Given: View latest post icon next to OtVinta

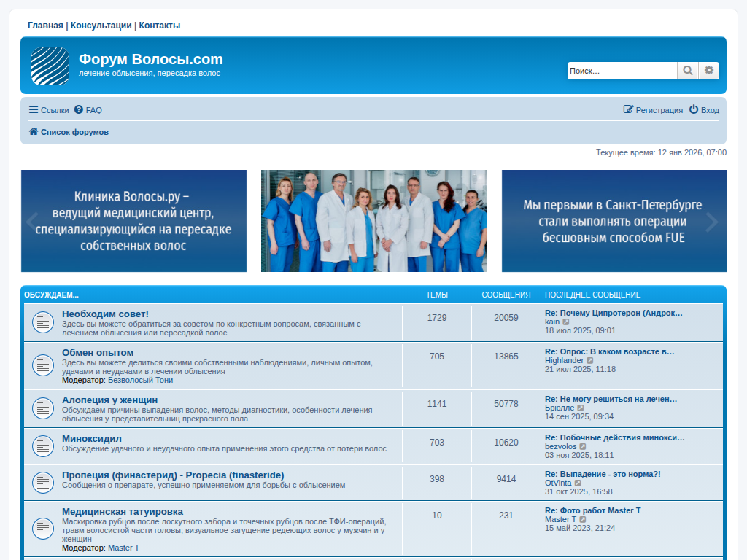Looking at the screenshot, I should [578, 483].
